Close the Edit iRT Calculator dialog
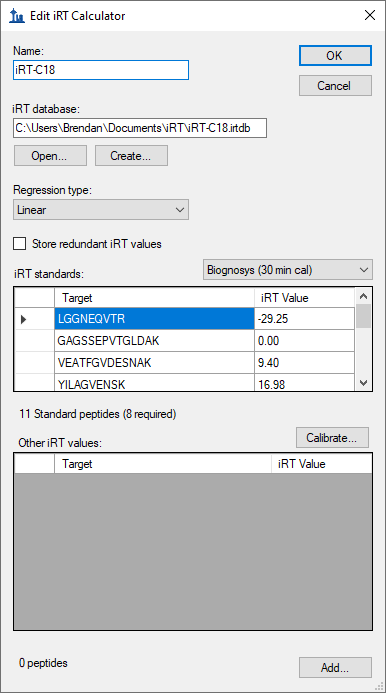The image size is (386, 693). click(x=370, y=15)
